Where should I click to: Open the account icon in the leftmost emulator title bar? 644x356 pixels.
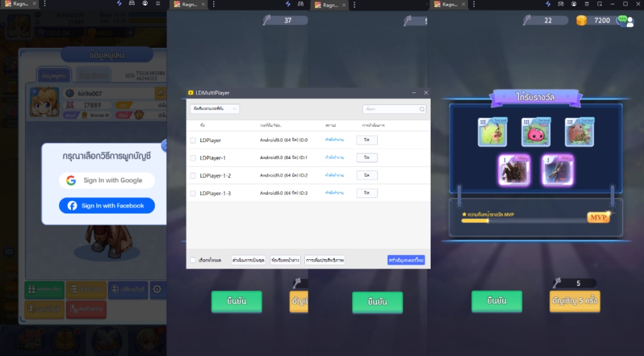[145, 3]
